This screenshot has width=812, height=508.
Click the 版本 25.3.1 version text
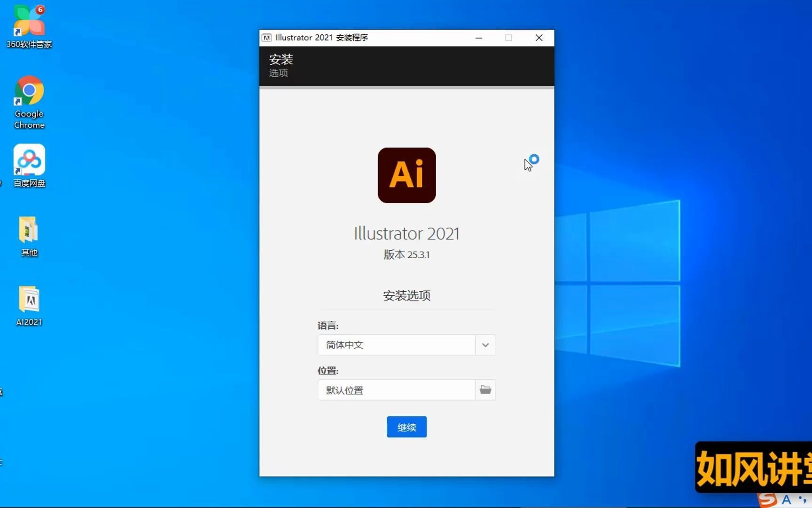406,254
